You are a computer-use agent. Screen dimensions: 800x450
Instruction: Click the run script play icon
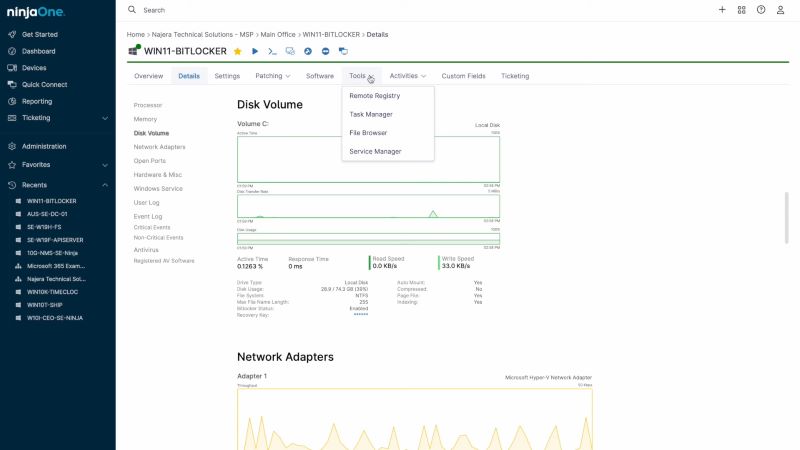click(255, 51)
